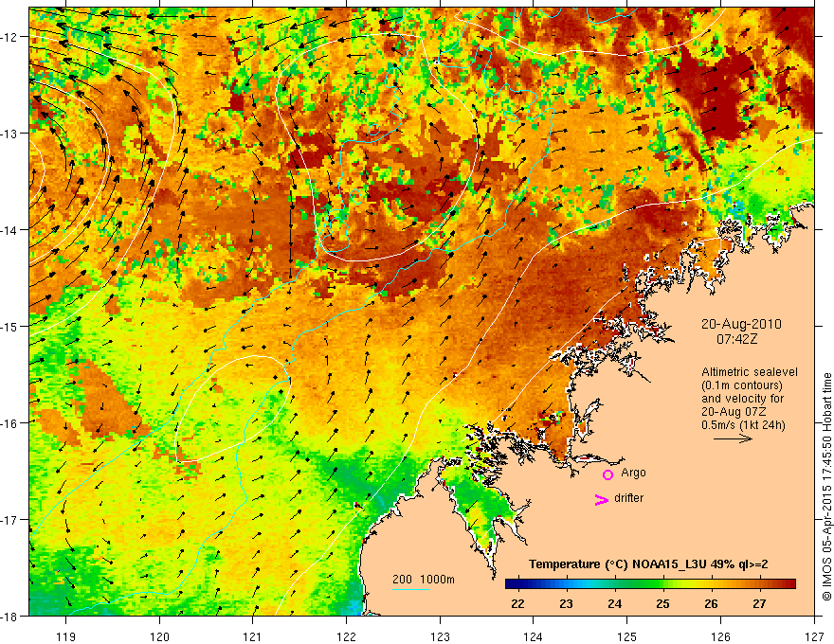Click the dark red end of temperature colorbar

(x=789, y=584)
